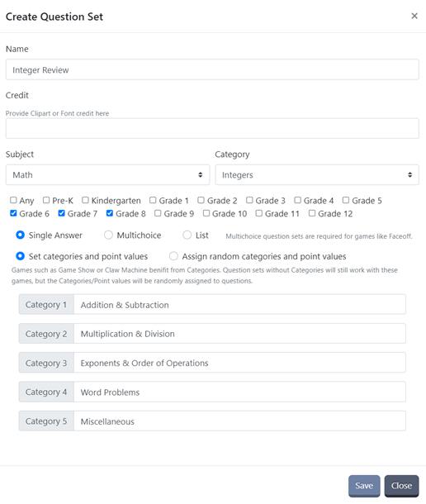Click the Category 5 Miscellaneous field
Screen dimensions: 426x504
[239, 421]
